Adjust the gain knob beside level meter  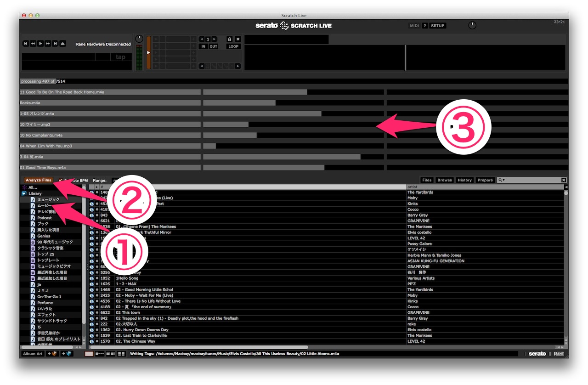(139, 40)
